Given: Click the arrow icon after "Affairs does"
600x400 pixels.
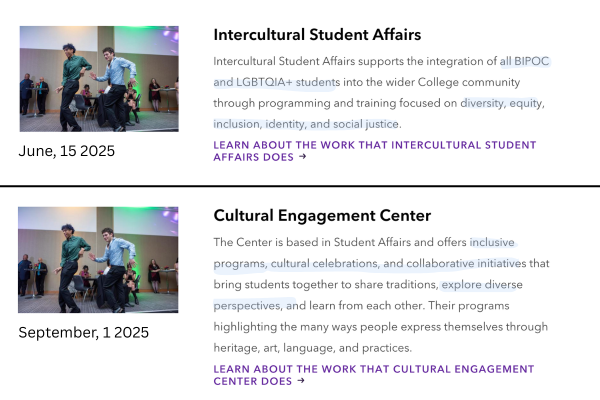Looking at the screenshot, I should [x=303, y=157].
